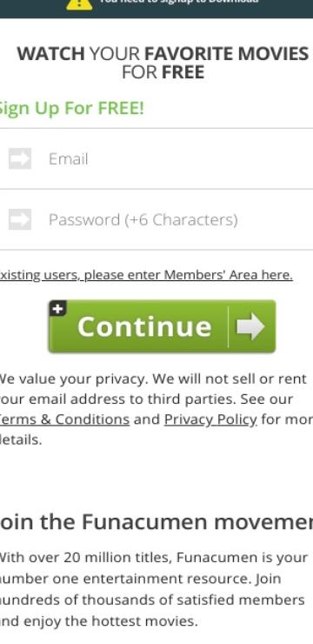Screen dimensions: 313x644
Task: Click the 'FOR FREE' heading line
Action: point(163,72)
